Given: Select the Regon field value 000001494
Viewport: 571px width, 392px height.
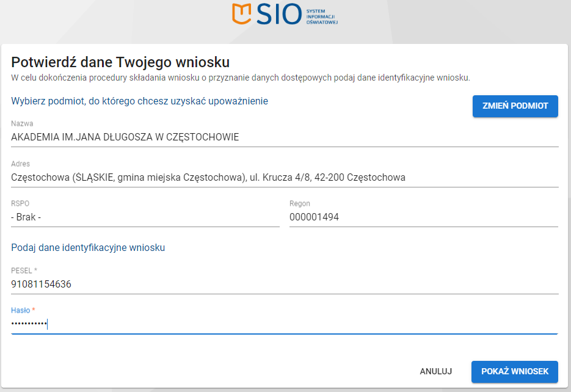Looking at the screenshot, I should 423,217.
